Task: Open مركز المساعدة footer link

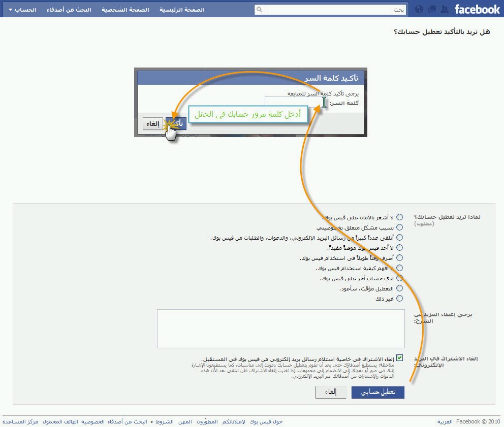Action: pyautogui.click(x=20, y=421)
